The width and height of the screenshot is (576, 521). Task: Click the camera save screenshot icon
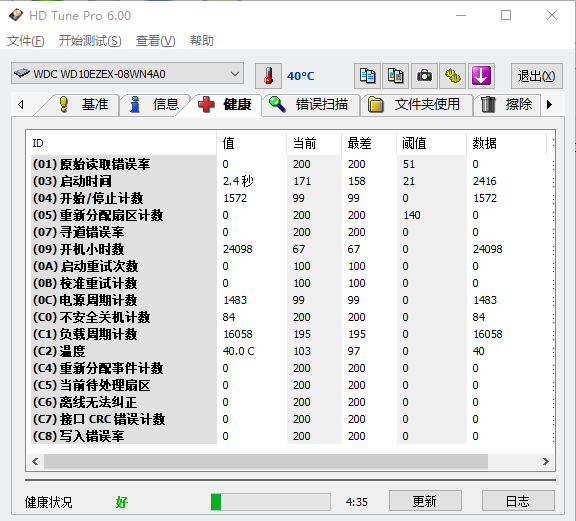(x=424, y=76)
